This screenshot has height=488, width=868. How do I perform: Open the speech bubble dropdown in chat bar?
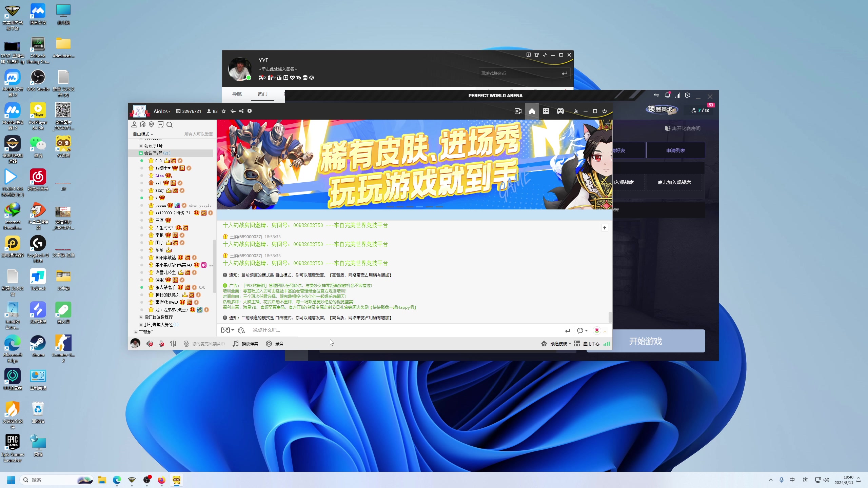[x=582, y=330]
